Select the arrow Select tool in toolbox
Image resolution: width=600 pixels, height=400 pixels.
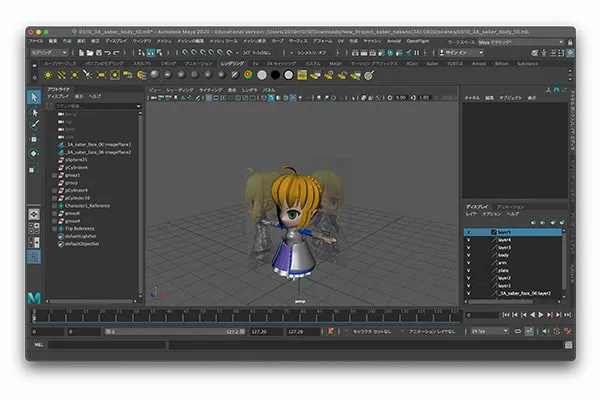[34, 97]
